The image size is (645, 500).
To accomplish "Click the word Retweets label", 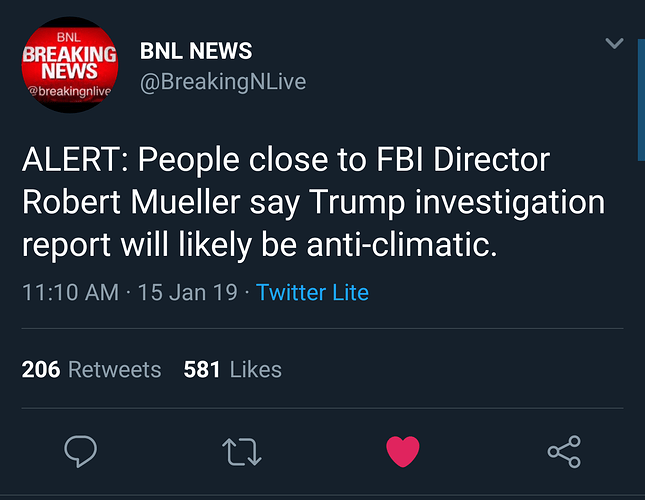I will tap(115, 369).
